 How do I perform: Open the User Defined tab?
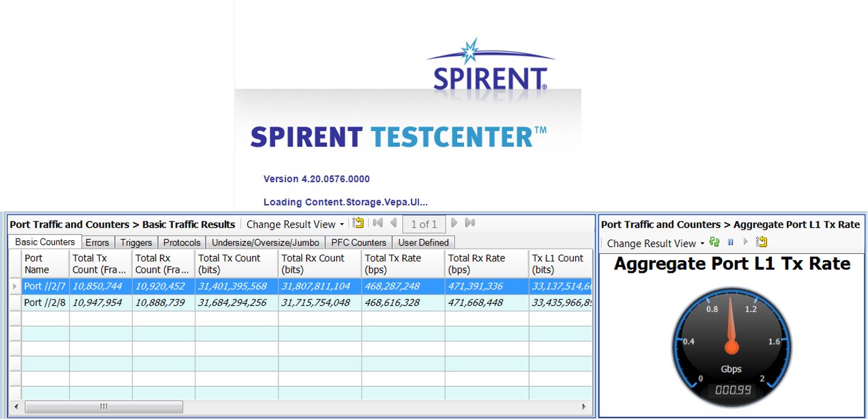(x=423, y=243)
